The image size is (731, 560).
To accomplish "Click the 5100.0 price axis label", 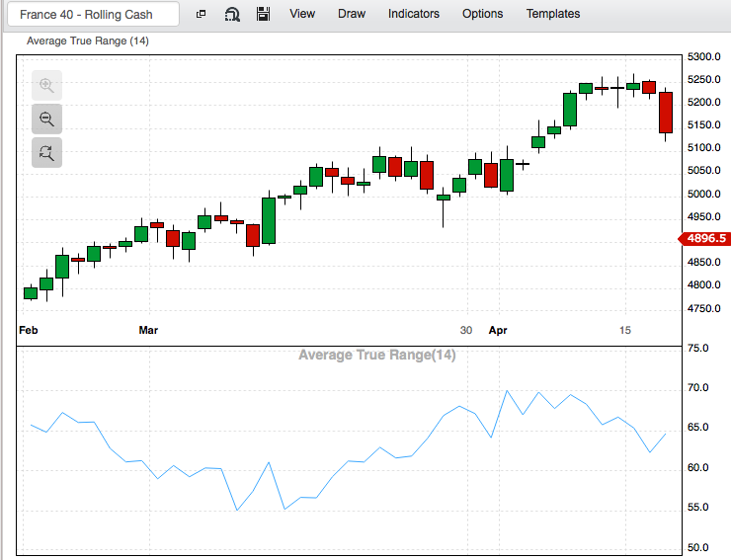I will tap(704, 147).
